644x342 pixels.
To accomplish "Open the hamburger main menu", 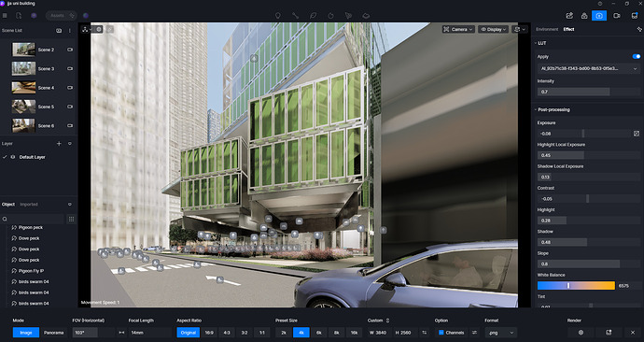I will (x=5, y=16).
